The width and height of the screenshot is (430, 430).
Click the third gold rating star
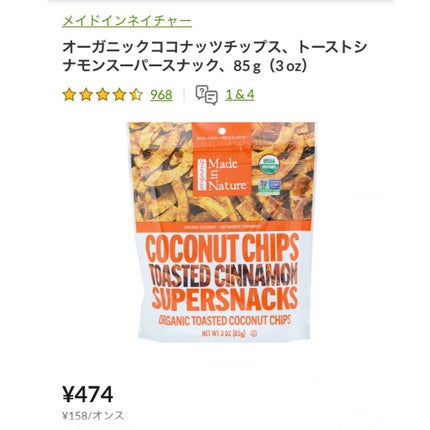tap(102, 95)
